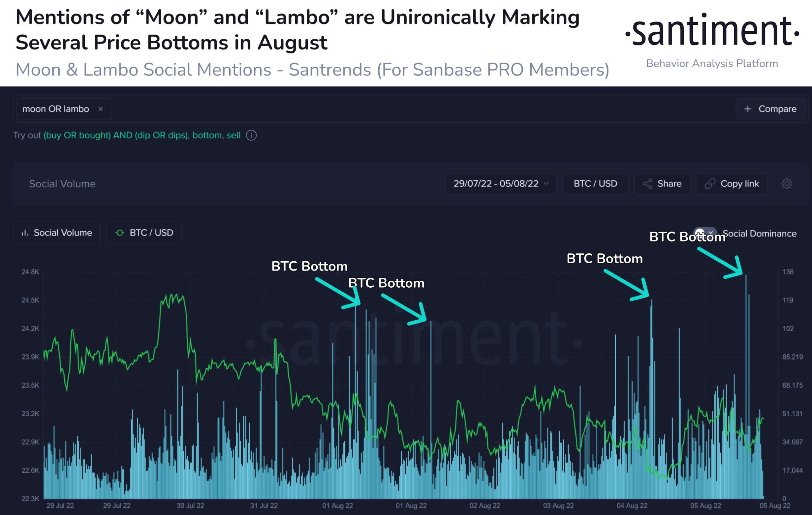Screen dimensions: 812x515
Task: Toggle the Social Dominance switch
Action: tap(705, 233)
